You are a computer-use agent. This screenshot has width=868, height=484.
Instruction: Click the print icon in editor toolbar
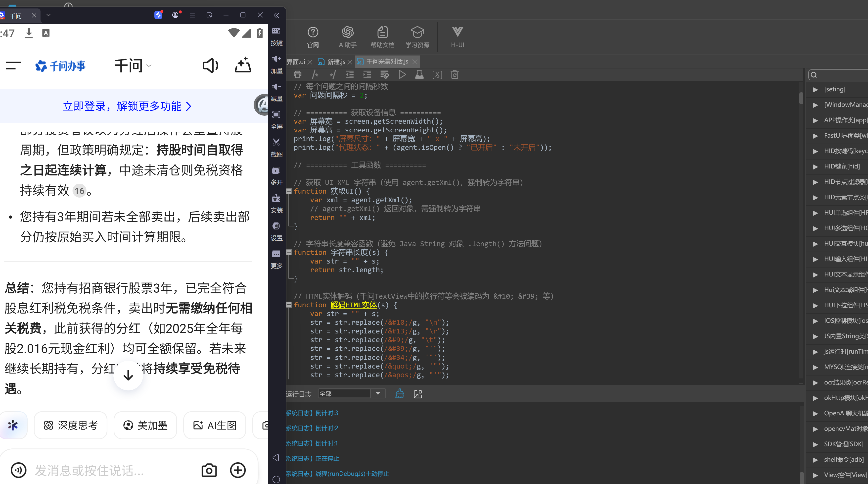298,75
